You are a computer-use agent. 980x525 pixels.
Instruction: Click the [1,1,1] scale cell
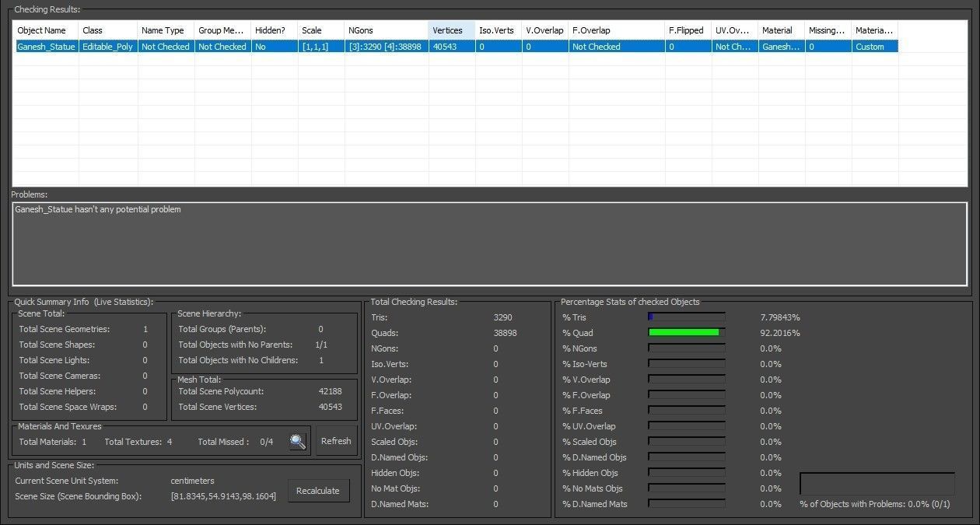coord(320,47)
